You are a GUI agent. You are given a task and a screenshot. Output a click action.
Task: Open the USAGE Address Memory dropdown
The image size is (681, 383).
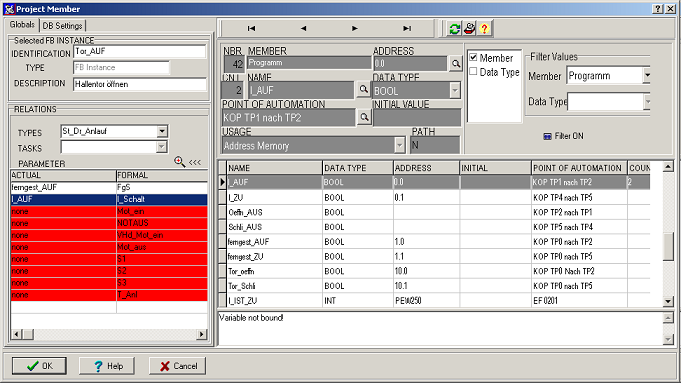pos(400,145)
